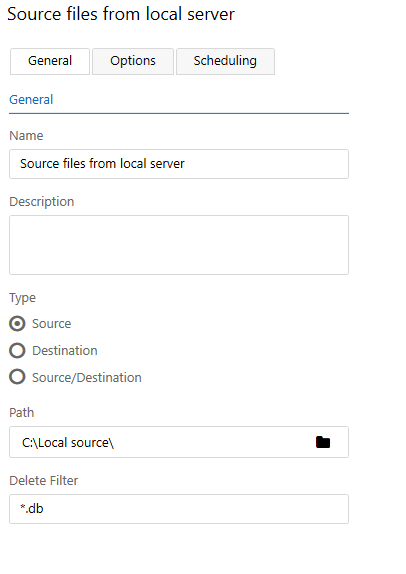406x574 pixels.
Task: Open the Options tab
Action: click(133, 61)
